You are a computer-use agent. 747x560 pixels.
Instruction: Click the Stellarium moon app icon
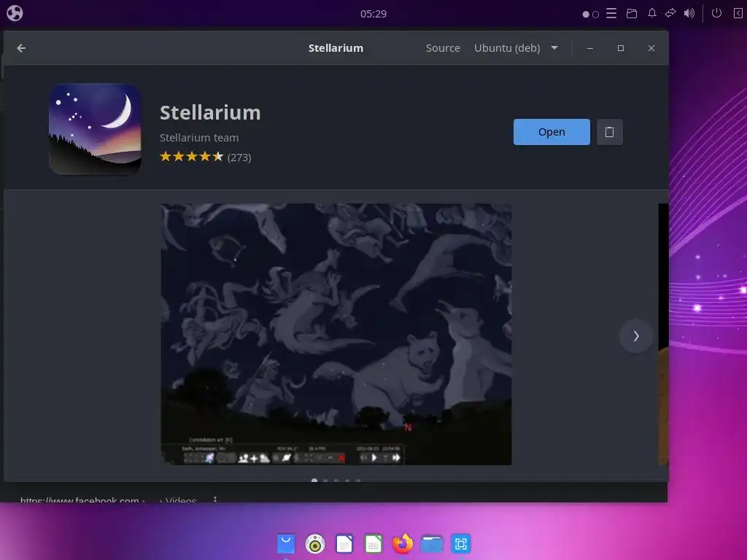pos(96,128)
